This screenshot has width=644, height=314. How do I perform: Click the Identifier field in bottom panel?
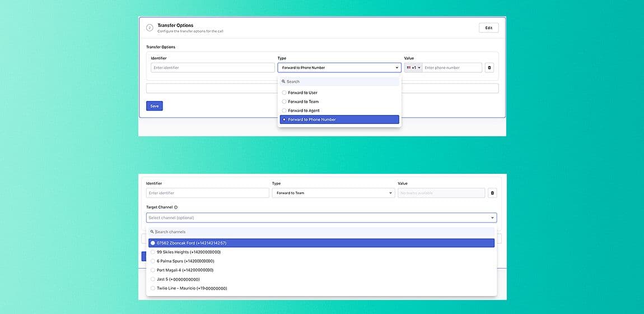pos(207,193)
